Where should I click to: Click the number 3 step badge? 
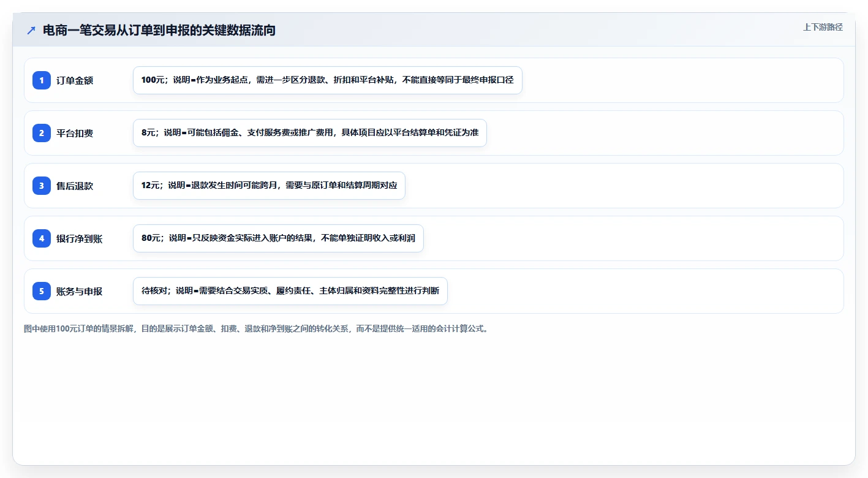(42, 186)
